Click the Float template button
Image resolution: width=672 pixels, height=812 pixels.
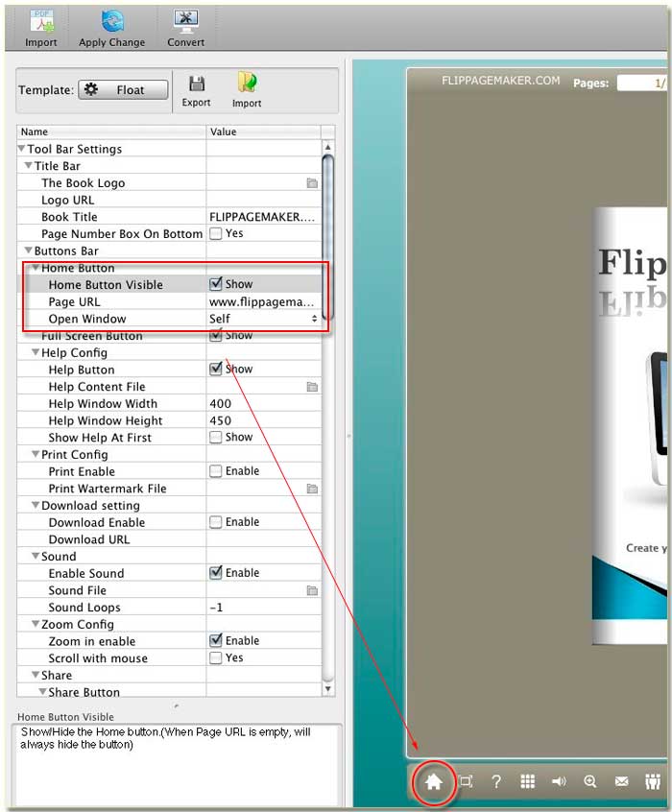(x=123, y=89)
